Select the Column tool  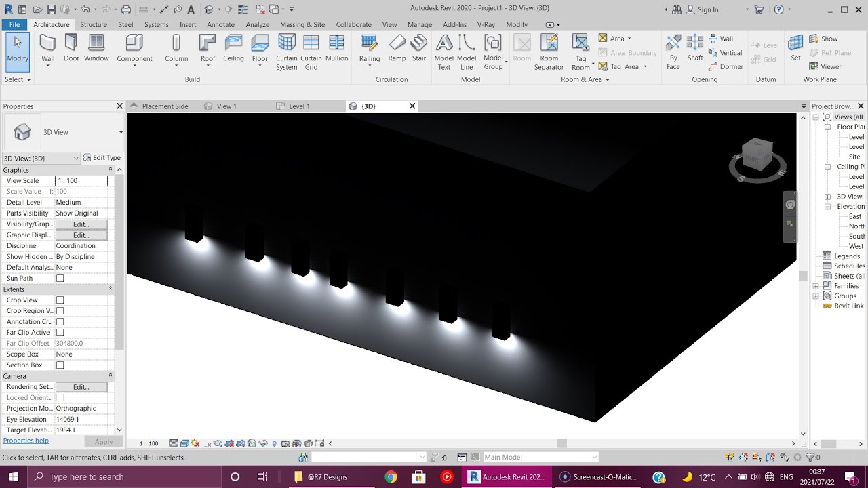coord(176,48)
